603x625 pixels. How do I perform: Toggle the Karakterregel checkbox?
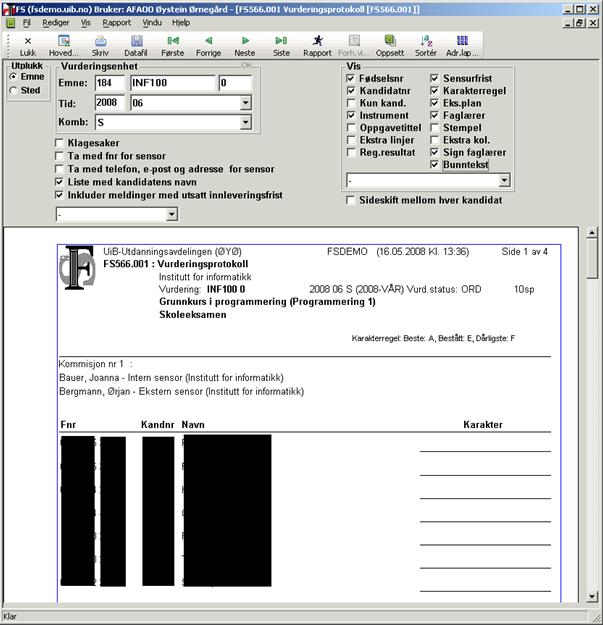point(434,91)
